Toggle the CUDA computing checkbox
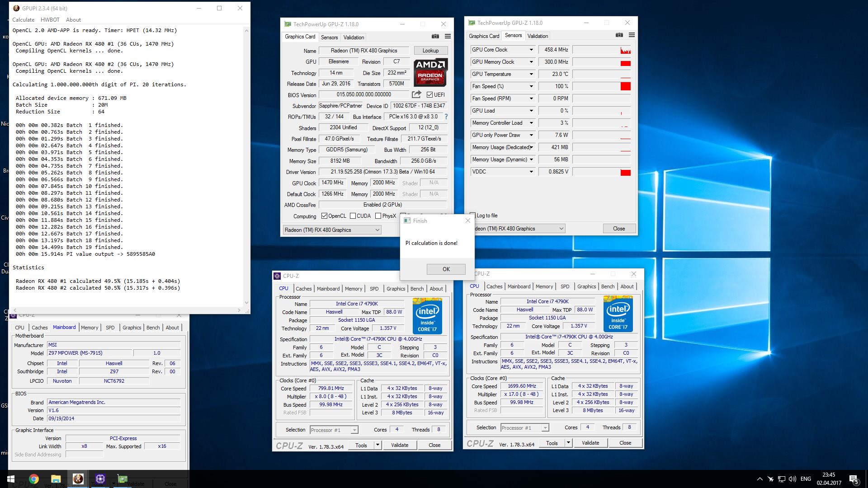868x488 pixels. point(353,216)
